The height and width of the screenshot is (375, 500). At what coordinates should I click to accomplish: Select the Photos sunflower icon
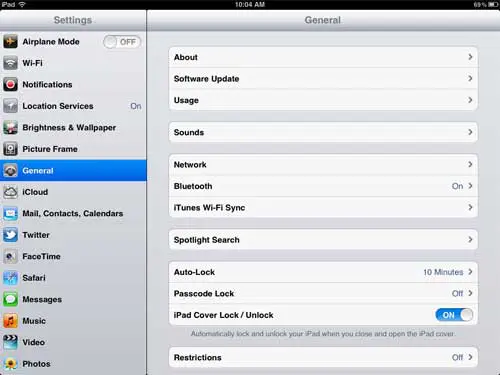coord(10,364)
